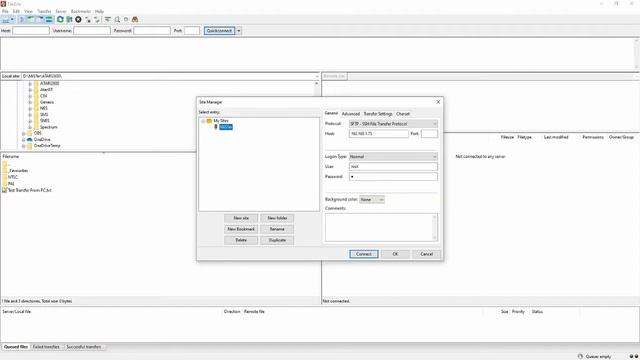Click the Reconnect to last server icon
This screenshot has width=640, height=360.
97,20
